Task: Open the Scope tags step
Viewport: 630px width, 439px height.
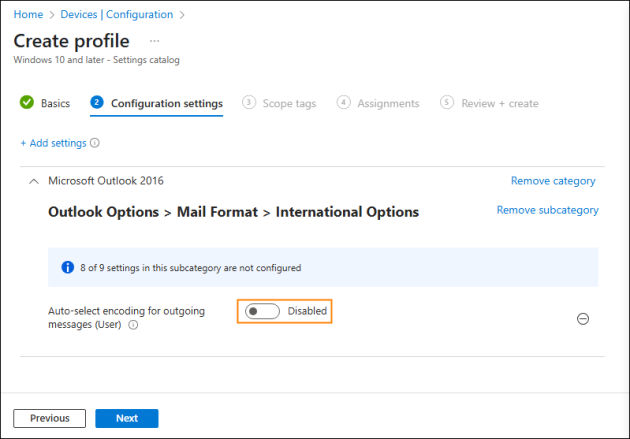Action: pyautogui.click(x=279, y=103)
